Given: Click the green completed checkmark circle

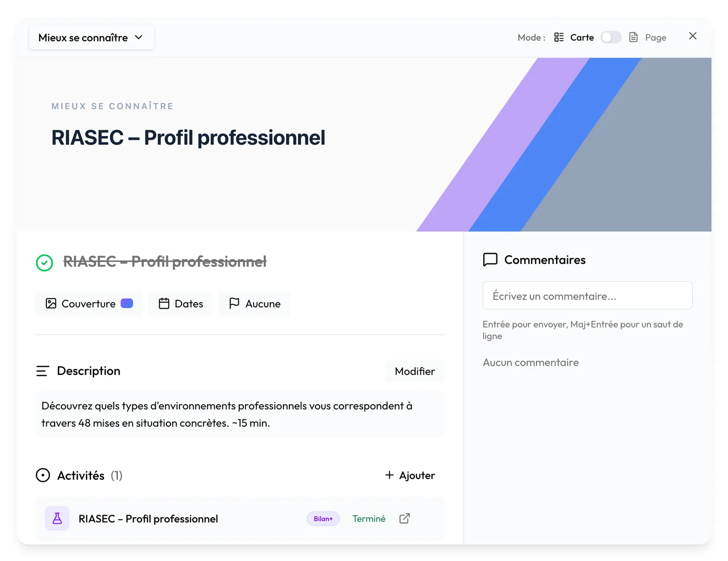Looking at the screenshot, I should [45, 263].
